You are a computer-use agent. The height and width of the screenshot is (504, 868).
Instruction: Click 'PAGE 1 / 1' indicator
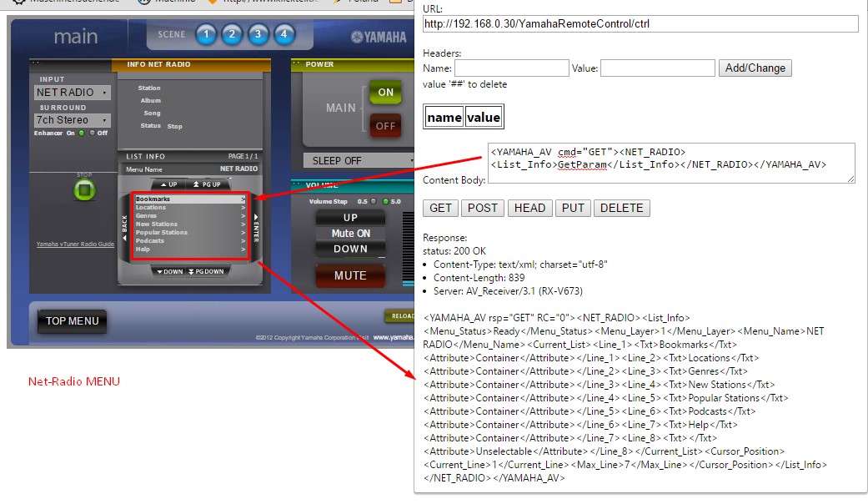[x=243, y=157]
